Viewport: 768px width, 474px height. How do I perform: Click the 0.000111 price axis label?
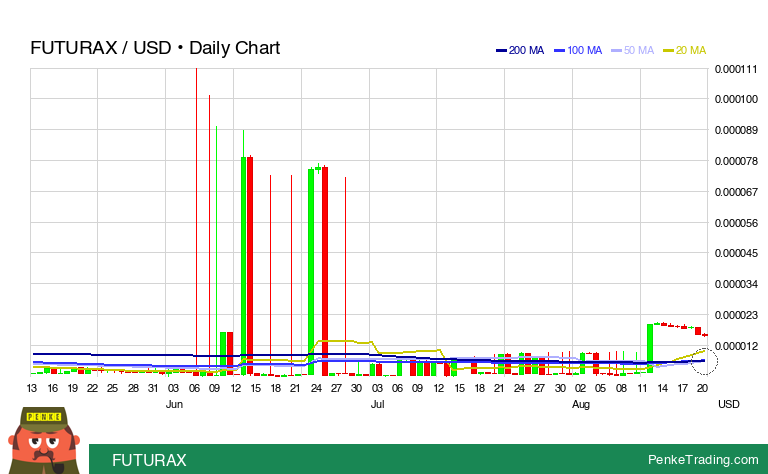[736, 69]
